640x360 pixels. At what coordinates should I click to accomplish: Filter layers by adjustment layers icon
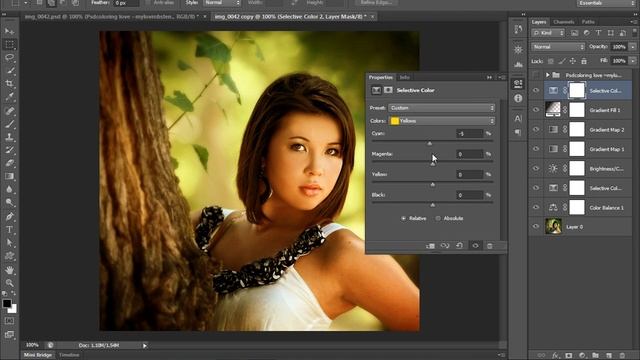[587, 33]
